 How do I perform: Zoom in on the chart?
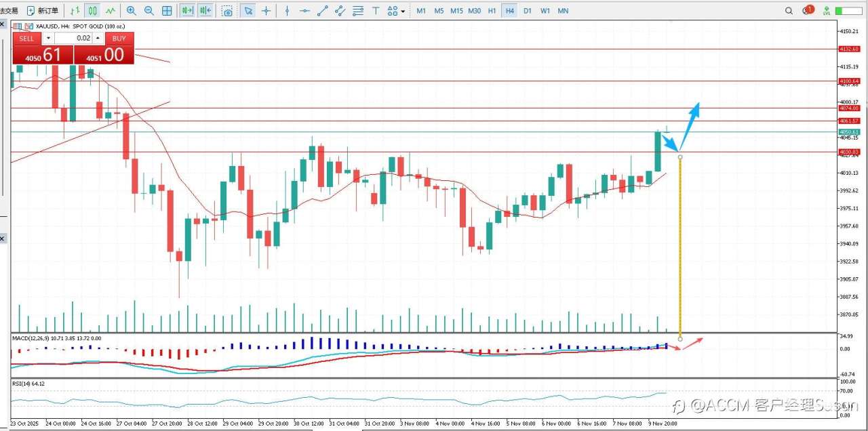tap(132, 11)
